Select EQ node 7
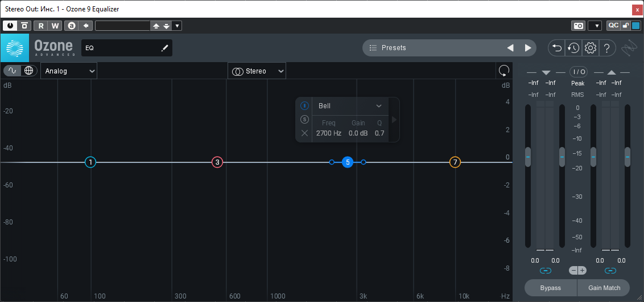The width and height of the screenshot is (644, 302). (x=455, y=162)
